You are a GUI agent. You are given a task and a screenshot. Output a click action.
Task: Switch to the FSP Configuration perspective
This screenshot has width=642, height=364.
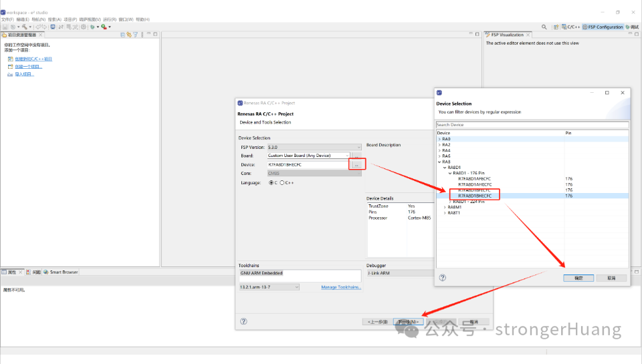[x=603, y=27]
